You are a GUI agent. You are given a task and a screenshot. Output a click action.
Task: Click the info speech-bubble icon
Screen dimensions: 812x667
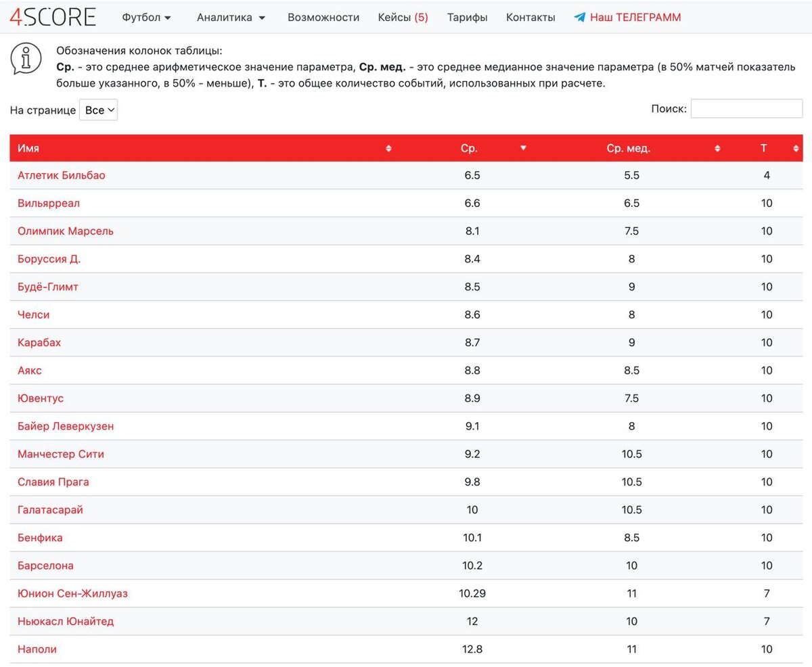tap(26, 60)
